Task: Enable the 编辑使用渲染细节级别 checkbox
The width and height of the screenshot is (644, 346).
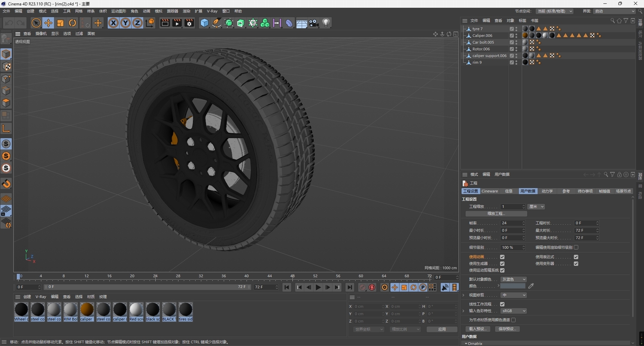Action: point(576,247)
